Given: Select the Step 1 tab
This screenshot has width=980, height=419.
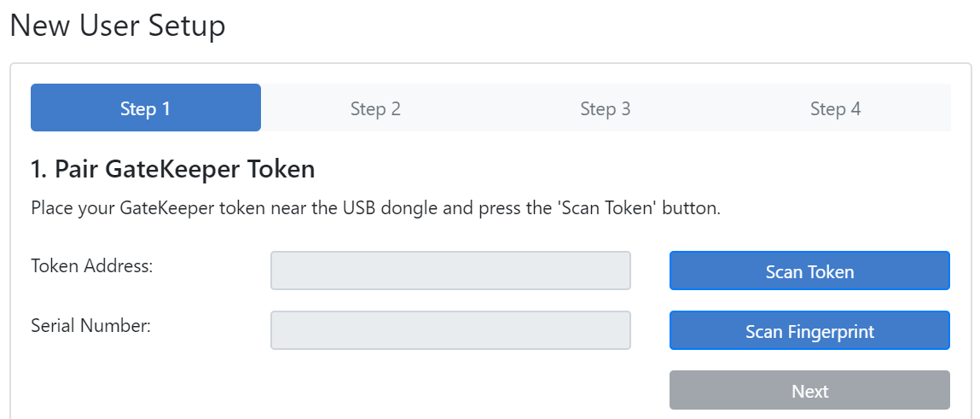Looking at the screenshot, I should [x=145, y=108].
